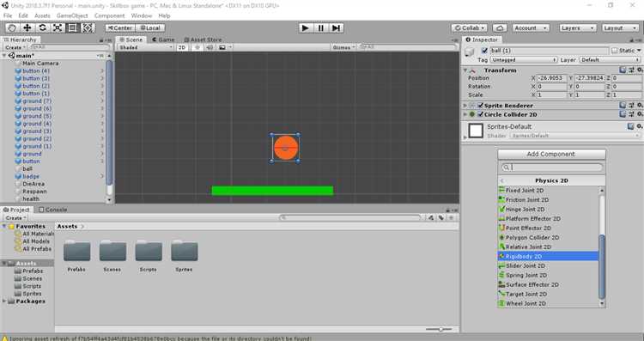Open scene effects image icon
The height and width of the screenshot is (341, 644).
tap(222, 47)
